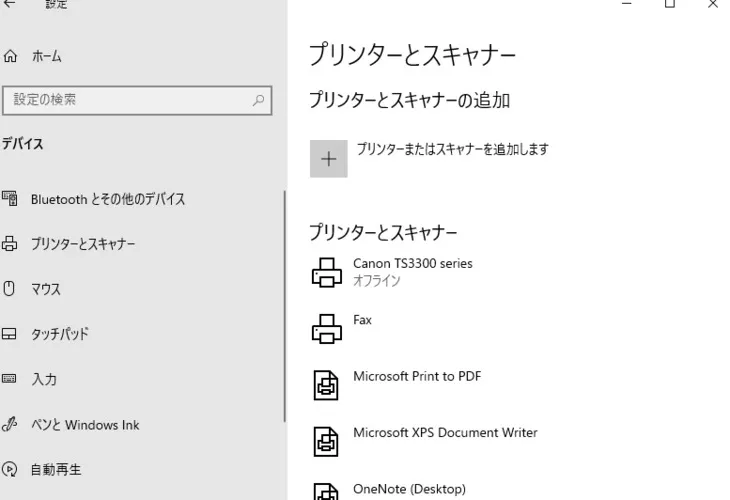Screen dimensions: 730x500
Task: Open ペンと Windows Ink settings
Action: click(x=85, y=425)
